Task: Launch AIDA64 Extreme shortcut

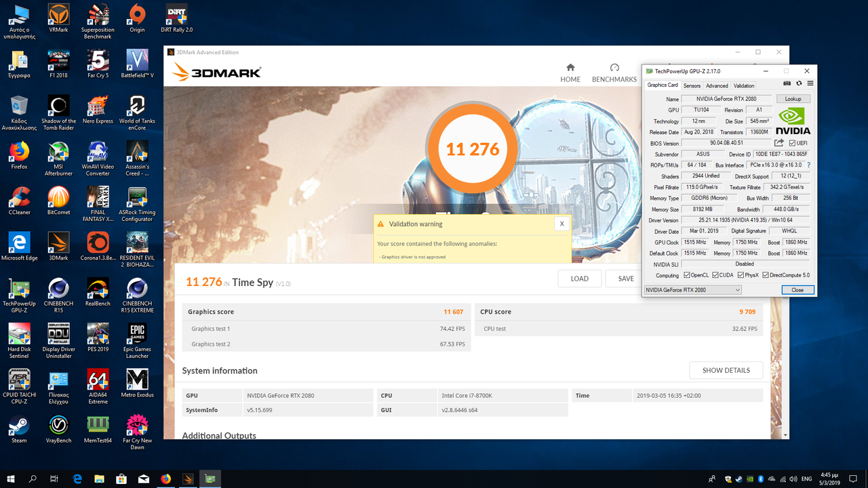Action: (98, 386)
